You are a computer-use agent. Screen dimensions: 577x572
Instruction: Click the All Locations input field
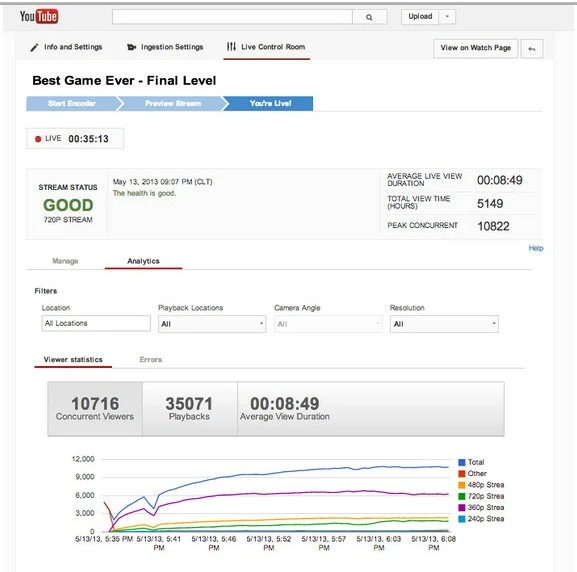tap(96, 323)
